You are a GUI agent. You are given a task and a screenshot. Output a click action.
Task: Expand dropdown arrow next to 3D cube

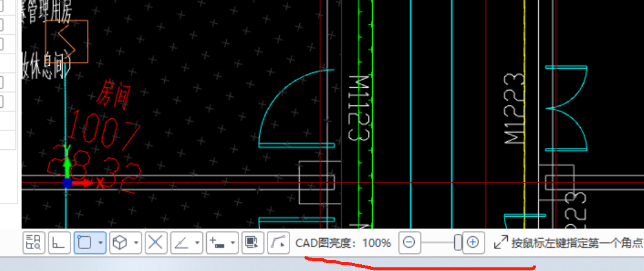click(x=136, y=243)
